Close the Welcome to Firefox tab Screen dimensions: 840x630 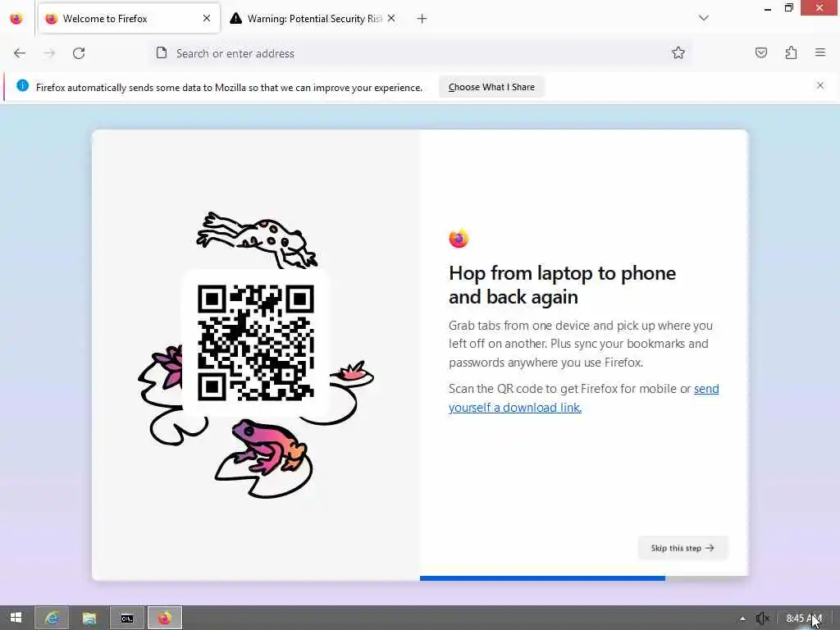207,18
